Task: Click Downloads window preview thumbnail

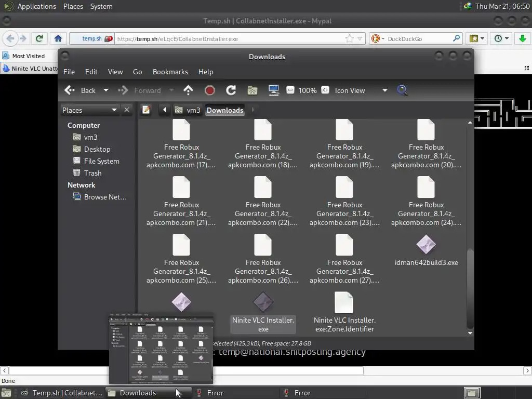Action: 161,350
